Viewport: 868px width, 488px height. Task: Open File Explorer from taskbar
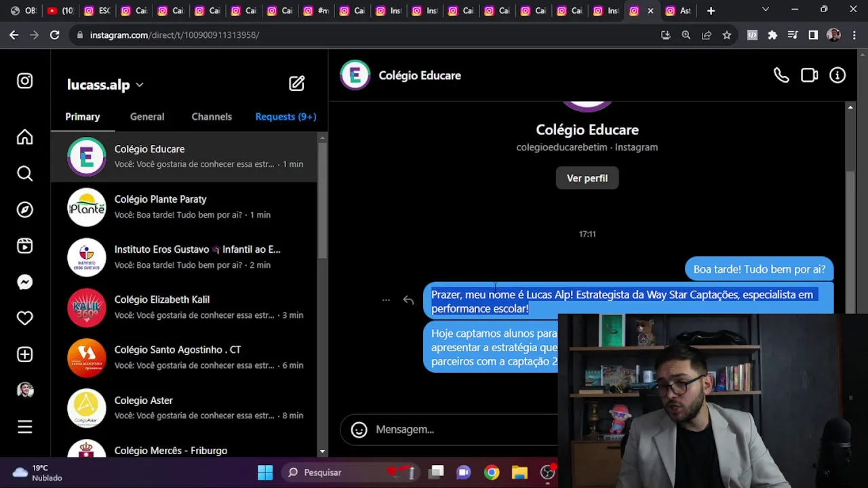[x=519, y=472]
